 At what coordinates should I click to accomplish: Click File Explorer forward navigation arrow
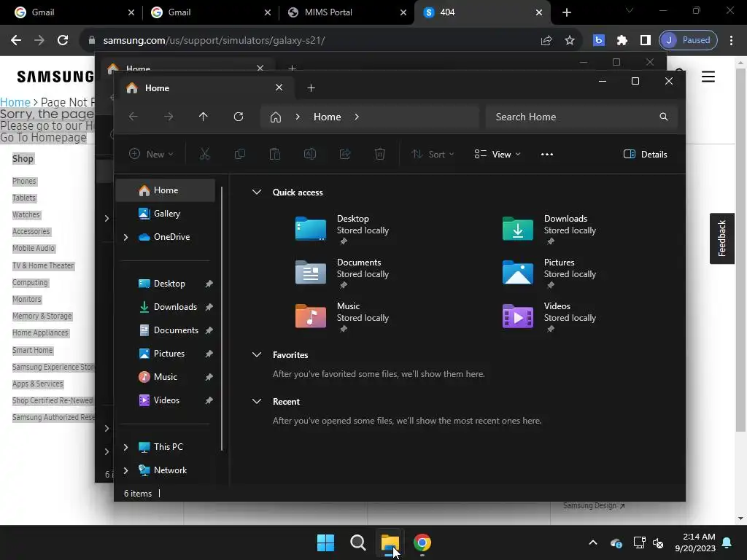click(169, 117)
